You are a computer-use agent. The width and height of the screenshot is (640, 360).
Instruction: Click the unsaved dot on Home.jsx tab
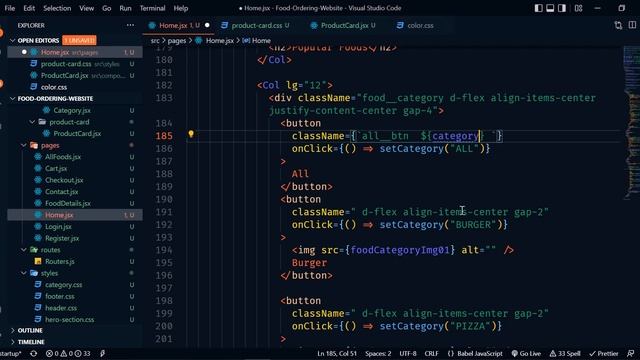click(x=207, y=25)
